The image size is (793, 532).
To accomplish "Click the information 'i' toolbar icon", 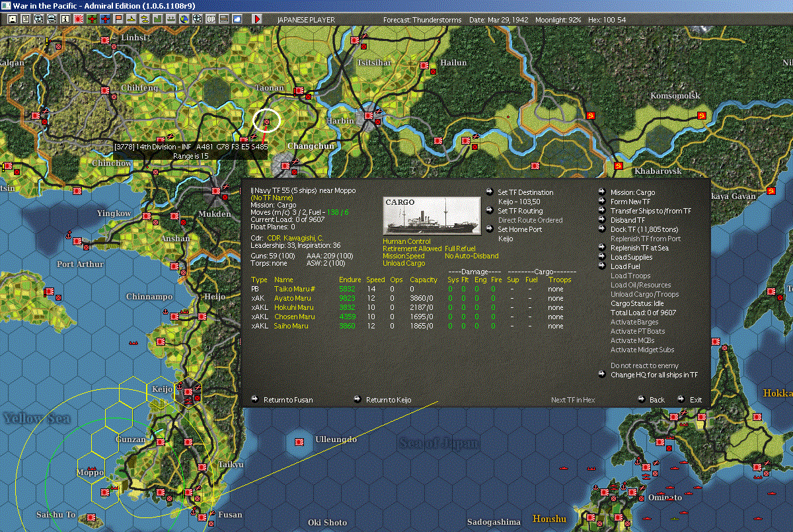I will (x=65, y=19).
